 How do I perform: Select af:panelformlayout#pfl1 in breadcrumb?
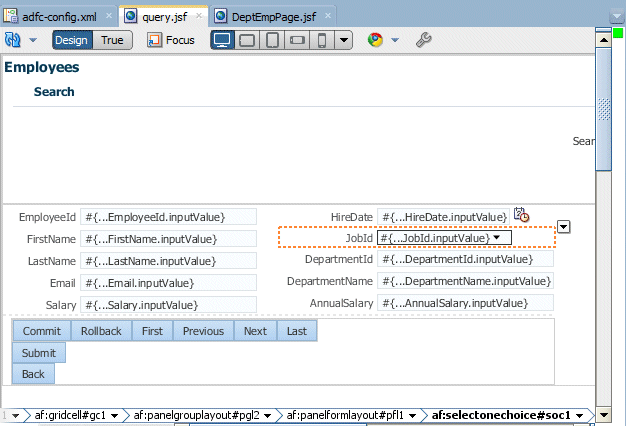[x=345, y=416]
